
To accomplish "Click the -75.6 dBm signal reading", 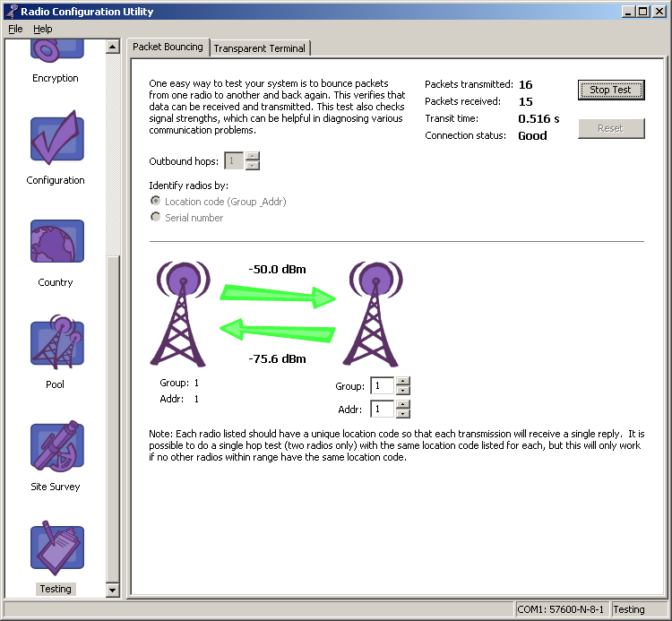I will (x=277, y=358).
